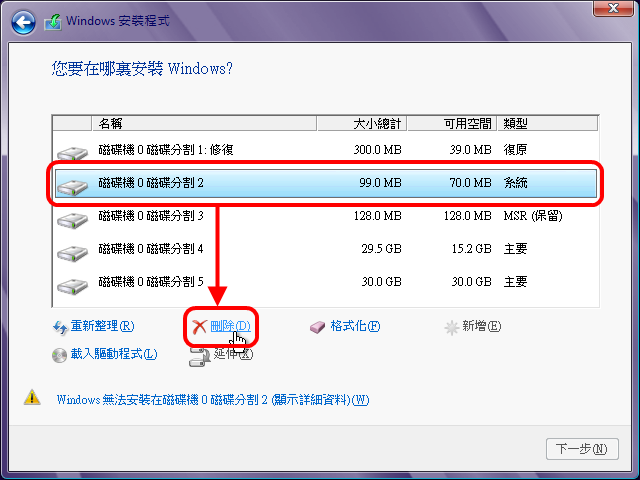Sort by the 可用空間 column header
640x480 pixels.
tap(452, 123)
